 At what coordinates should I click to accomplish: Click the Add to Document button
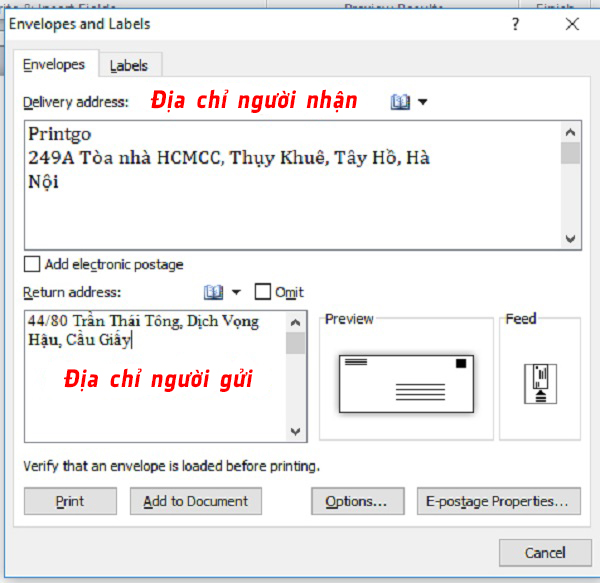195,501
